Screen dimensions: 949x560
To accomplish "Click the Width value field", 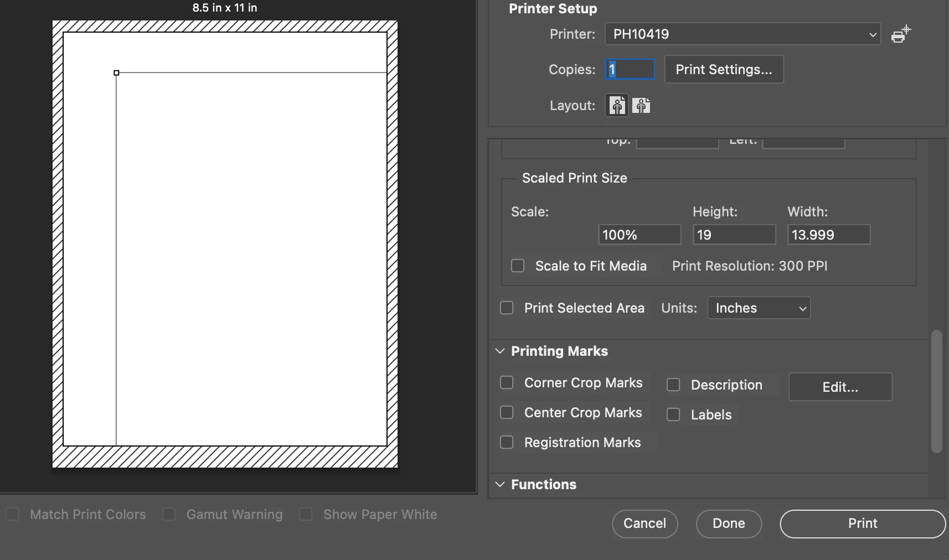I will 829,235.
